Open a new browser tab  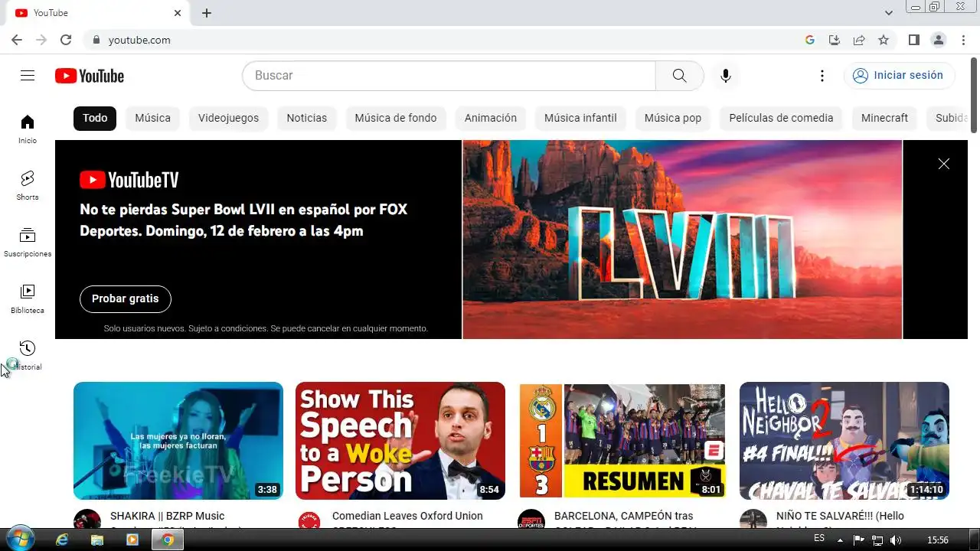coord(207,13)
